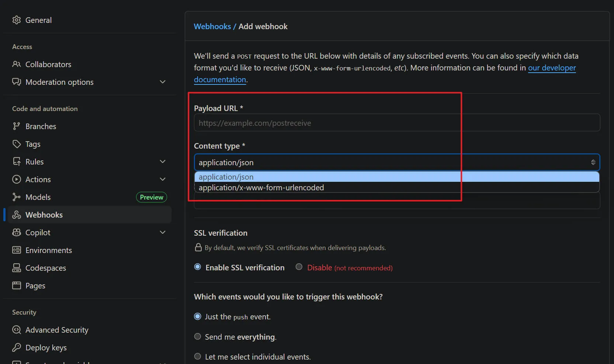The image size is (614, 364).
Task: Click the Branches git-branch icon
Action: click(17, 126)
